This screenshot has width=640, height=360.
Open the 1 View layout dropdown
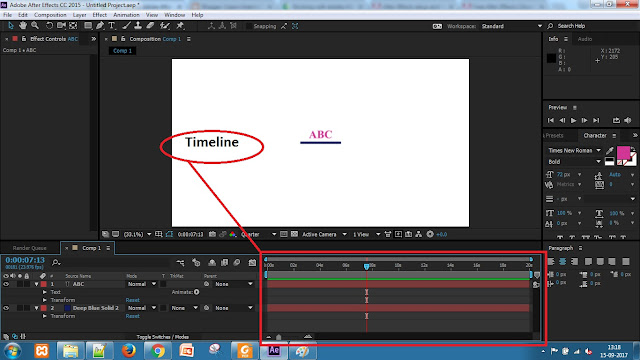366,234
